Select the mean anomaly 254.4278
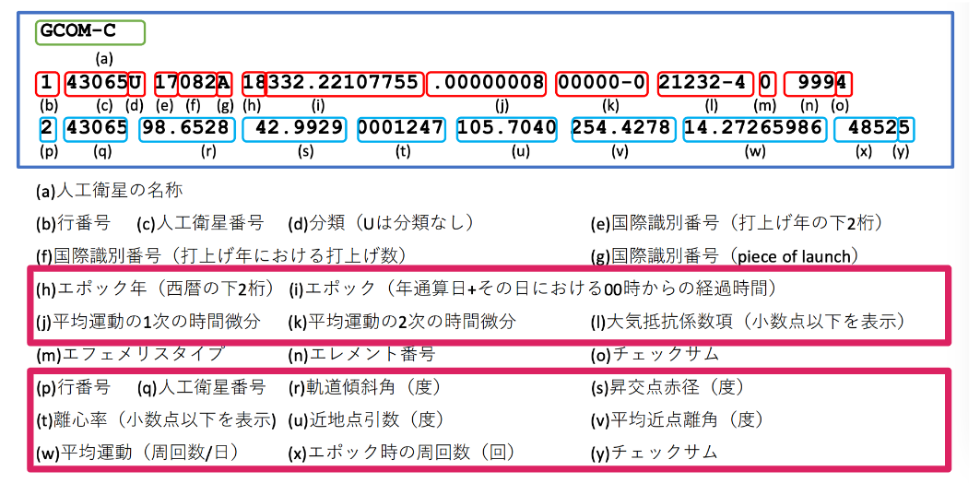Image resolution: width=980 pixels, height=483 pixels. tap(623, 129)
